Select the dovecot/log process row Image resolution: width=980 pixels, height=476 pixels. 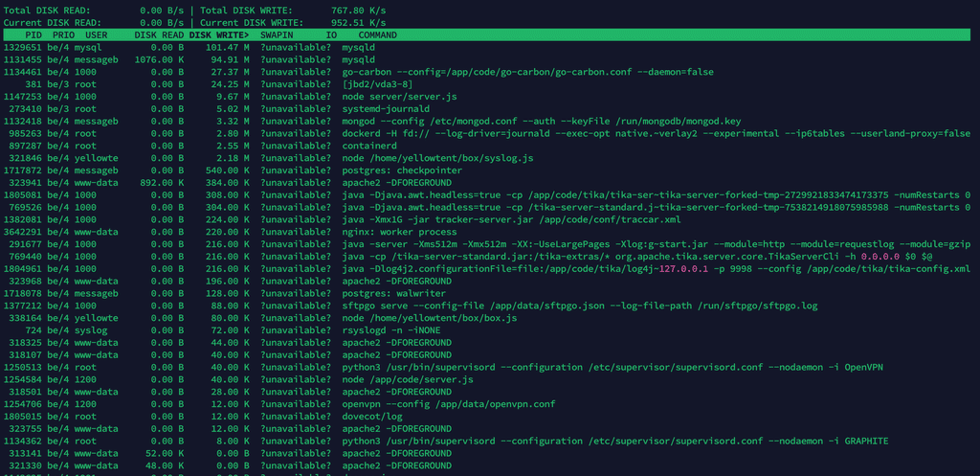pyautogui.click(x=371, y=417)
